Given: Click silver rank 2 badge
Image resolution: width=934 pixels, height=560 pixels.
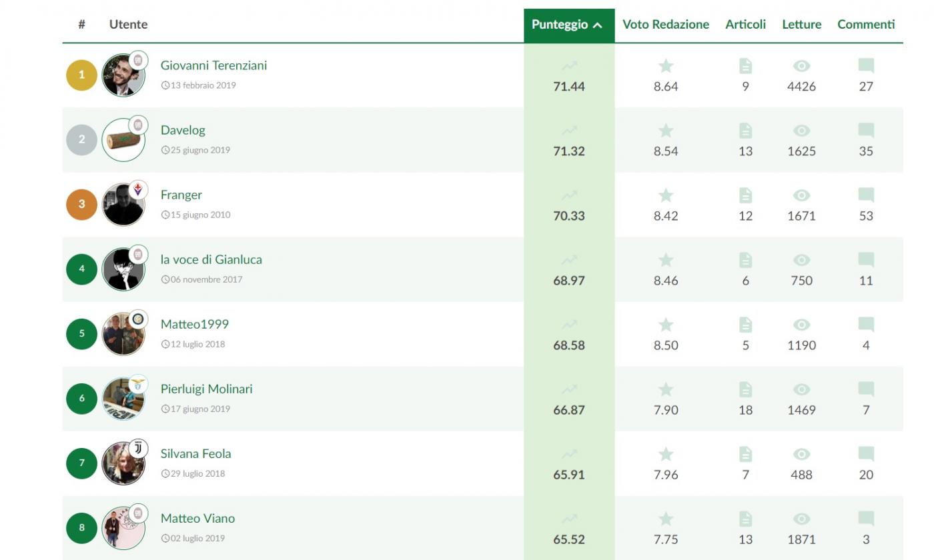Looking at the screenshot, I should 82,139.
